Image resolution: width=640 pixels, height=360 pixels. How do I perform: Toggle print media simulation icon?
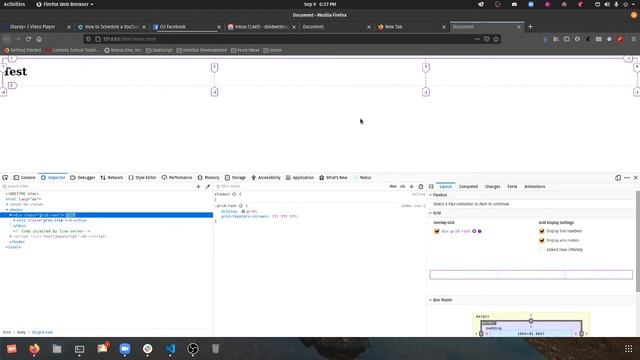tap(421, 187)
